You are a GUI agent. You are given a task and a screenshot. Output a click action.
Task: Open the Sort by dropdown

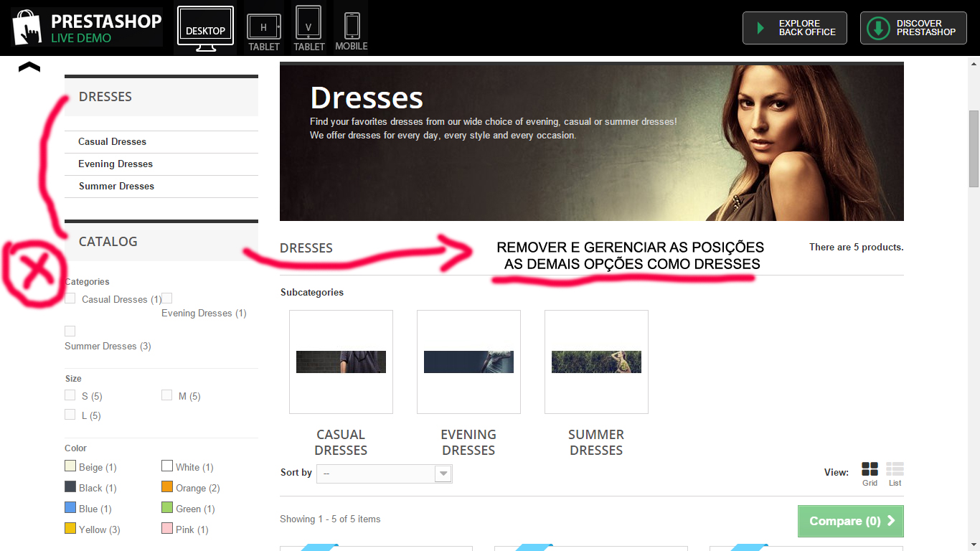pyautogui.click(x=385, y=474)
